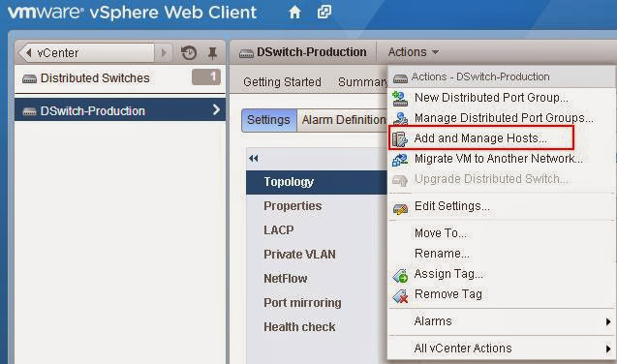Select Port mirroring in settings list
Screen dimensions: 617x364
pos(302,303)
